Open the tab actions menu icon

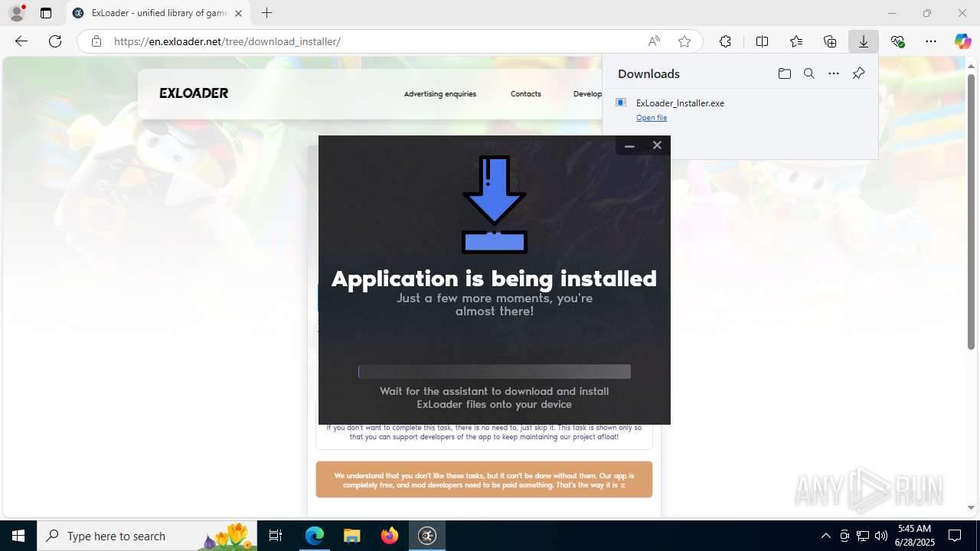point(46,13)
